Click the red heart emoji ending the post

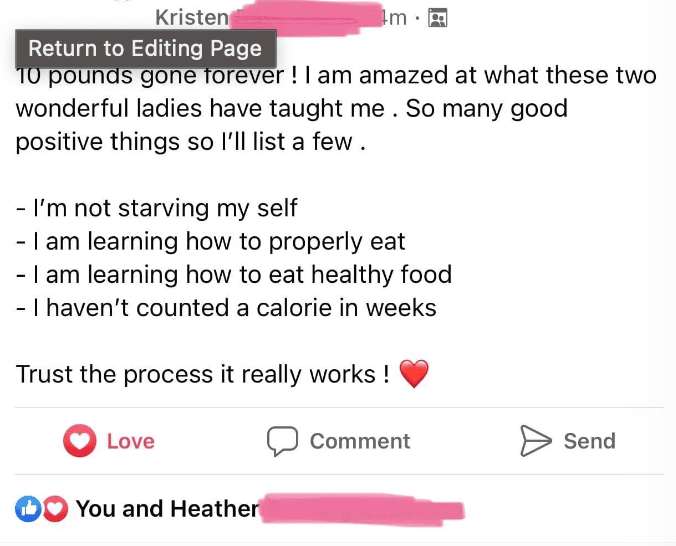click(x=413, y=375)
